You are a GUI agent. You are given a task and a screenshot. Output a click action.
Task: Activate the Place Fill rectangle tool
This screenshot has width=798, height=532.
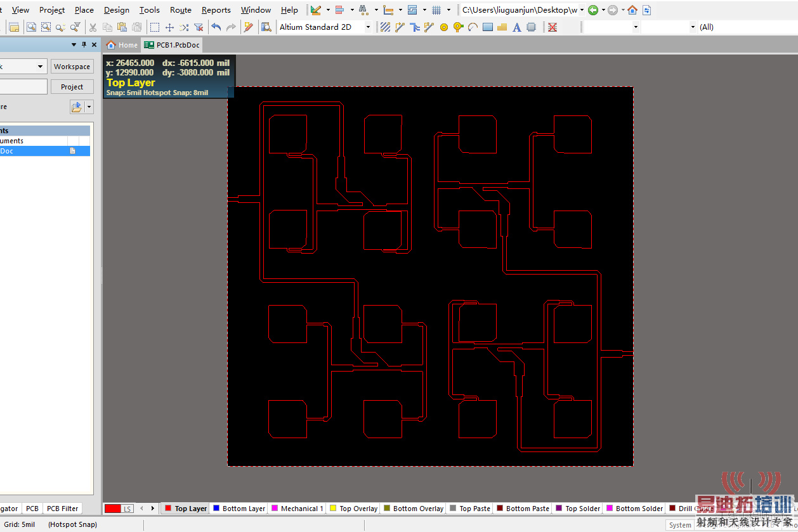click(488, 27)
